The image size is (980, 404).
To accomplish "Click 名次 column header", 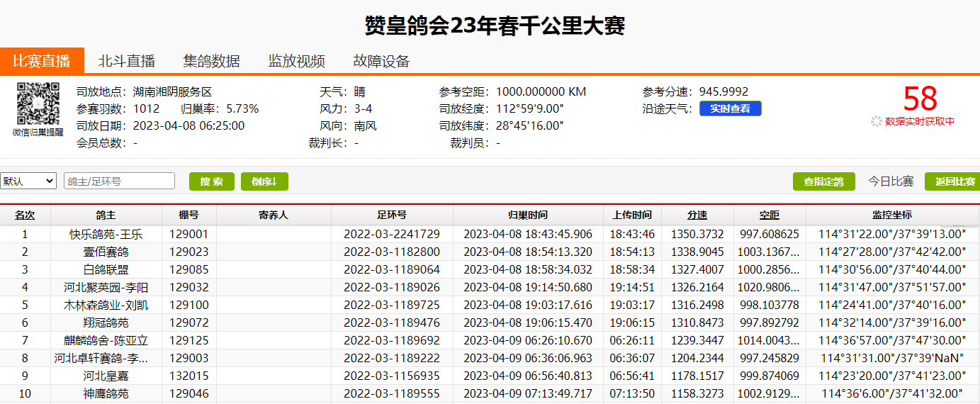I will [x=25, y=215].
